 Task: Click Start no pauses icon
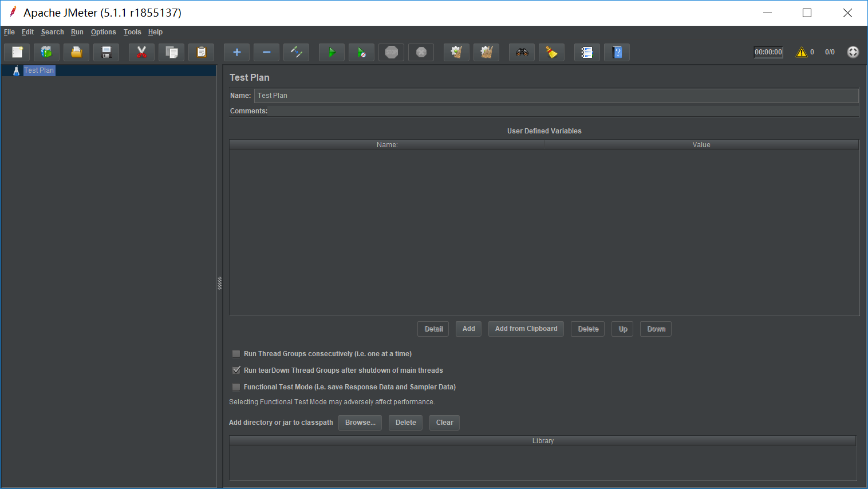click(x=362, y=52)
